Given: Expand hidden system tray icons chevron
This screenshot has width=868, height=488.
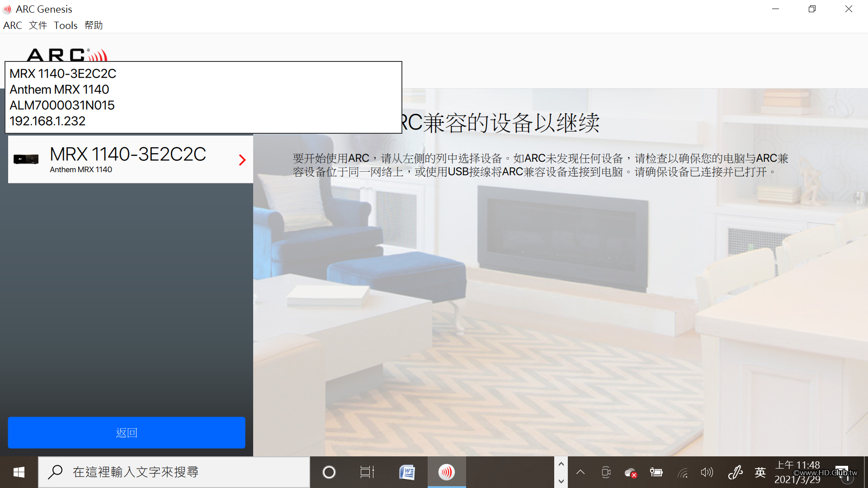Looking at the screenshot, I should coord(580,472).
